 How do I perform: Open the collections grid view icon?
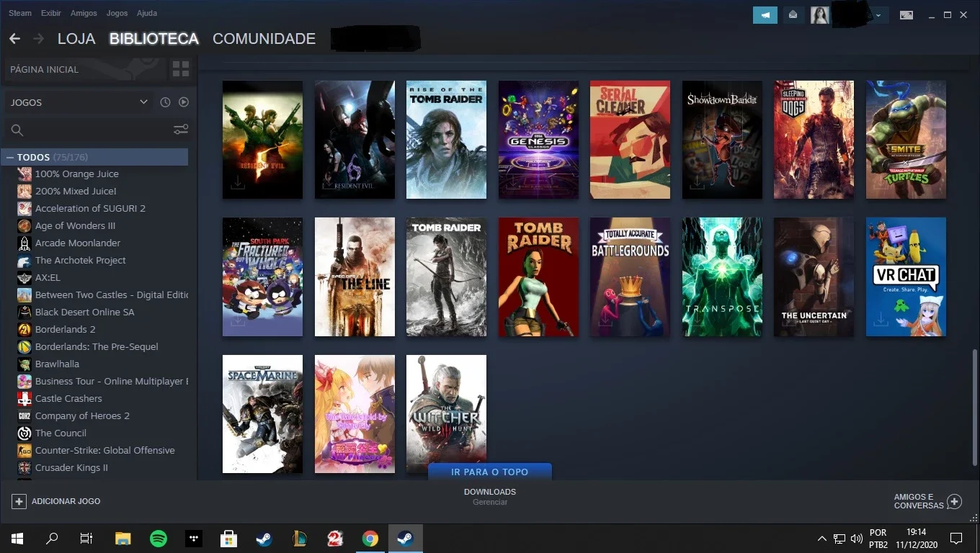181,69
